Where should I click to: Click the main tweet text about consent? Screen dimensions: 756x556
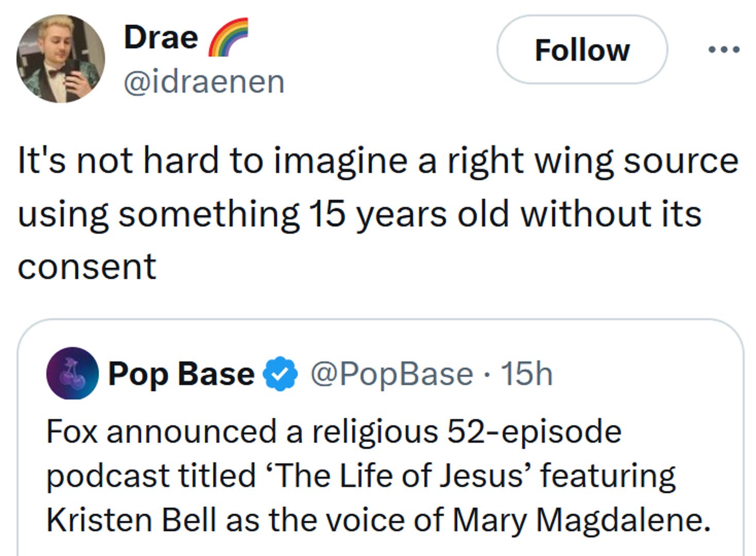(360, 213)
